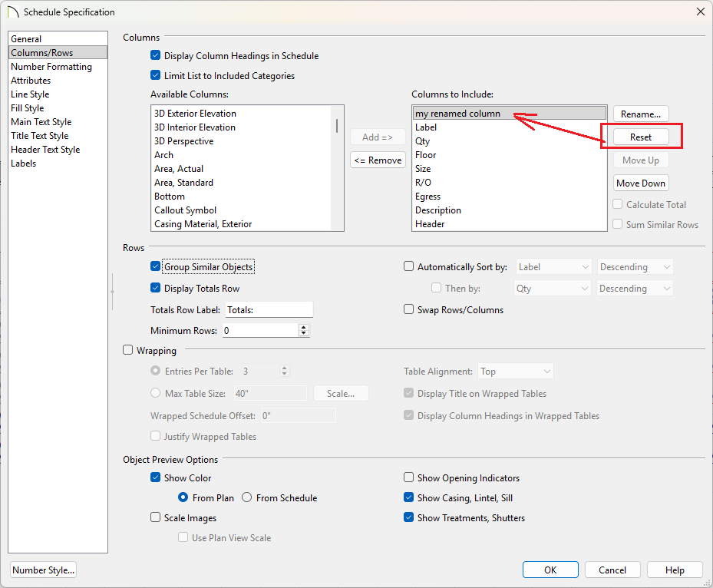Open the Fill Style panel
Viewport: 713px width, 588px height.
[28, 108]
